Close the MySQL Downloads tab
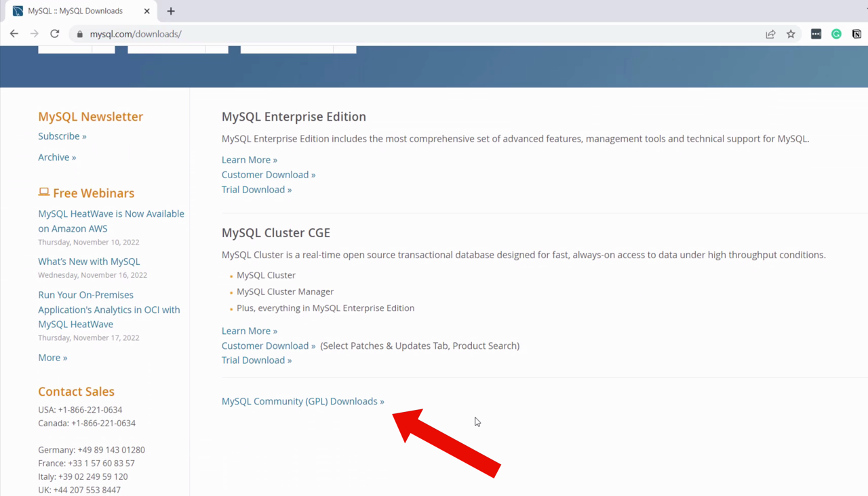 click(146, 11)
